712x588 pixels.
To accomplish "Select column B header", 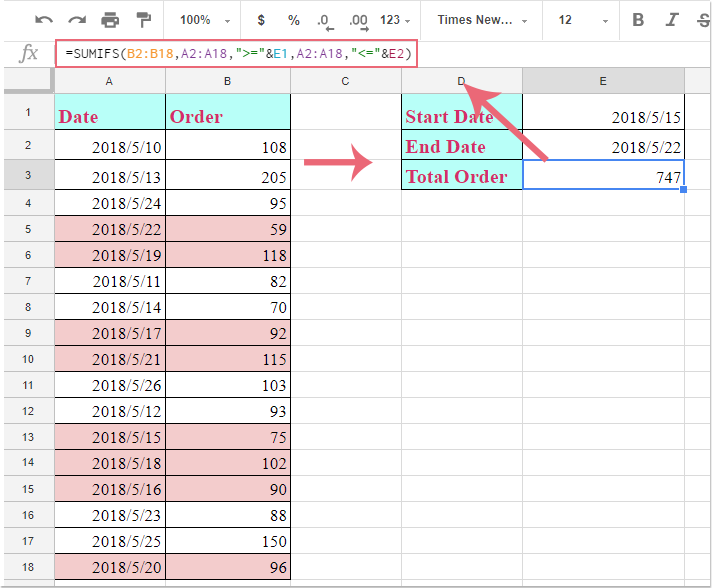I will tap(228, 81).
